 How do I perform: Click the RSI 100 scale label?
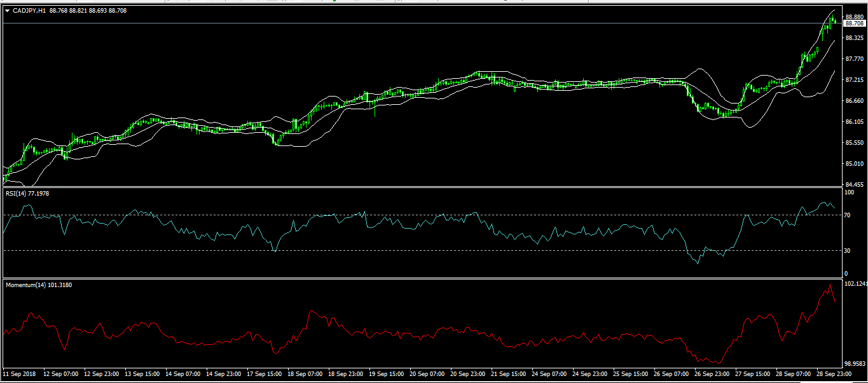click(848, 192)
